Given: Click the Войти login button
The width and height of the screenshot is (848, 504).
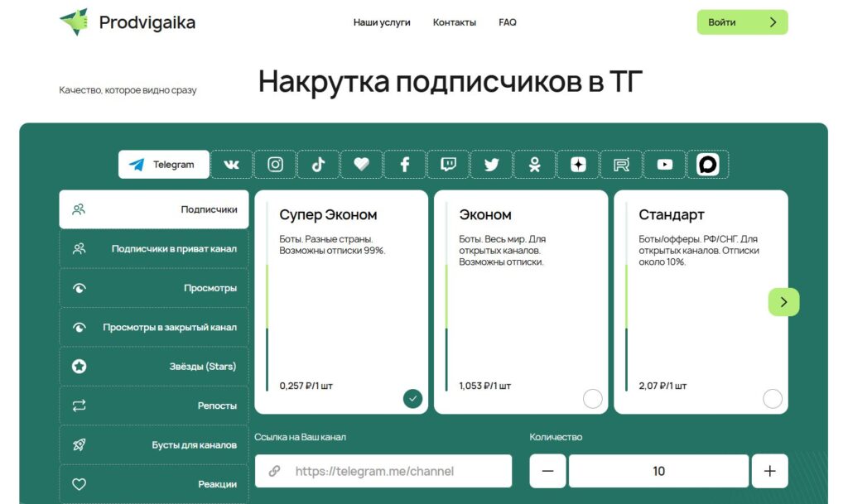Looking at the screenshot, I should [742, 22].
